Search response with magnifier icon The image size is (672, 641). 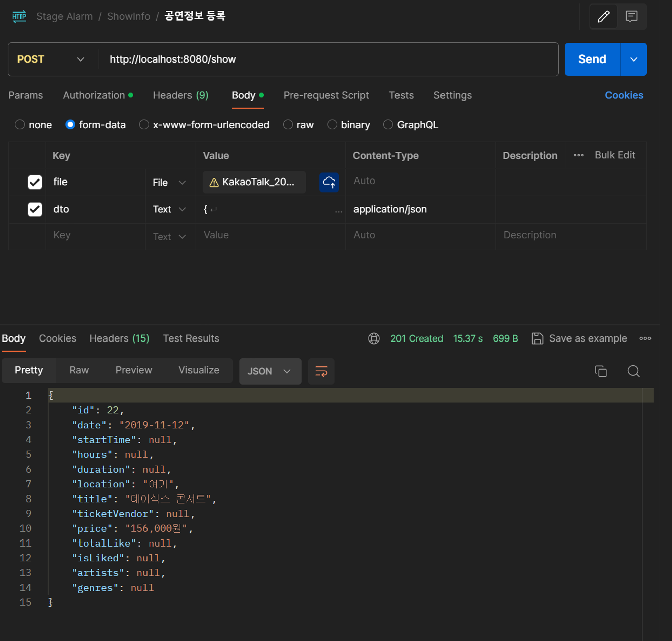click(x=633, y=371)
